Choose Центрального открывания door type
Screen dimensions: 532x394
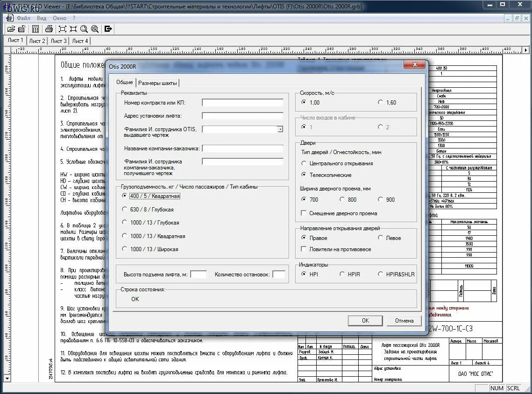click(337, 163)
